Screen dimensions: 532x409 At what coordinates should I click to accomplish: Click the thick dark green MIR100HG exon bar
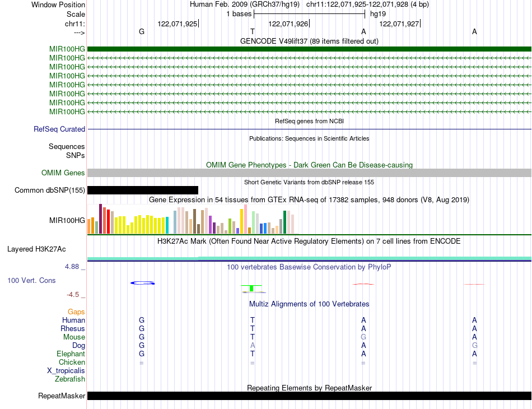(309, 49)
